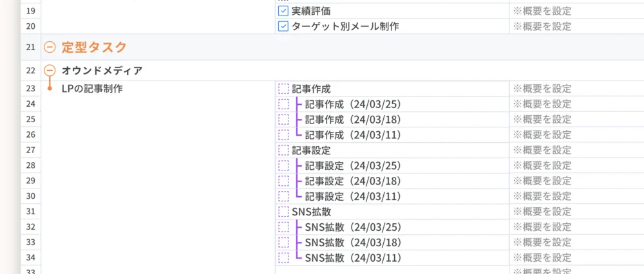Set summary for parent 記事設定 row
The width and height of the screenshot is (644, 274).
click(x=542, y=150)
